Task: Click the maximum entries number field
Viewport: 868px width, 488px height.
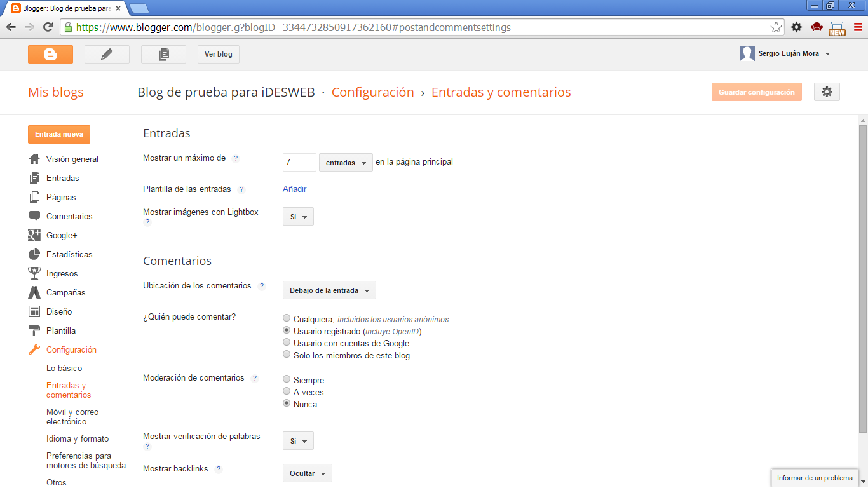Action: pyautogui.click(x=299, y=163)
